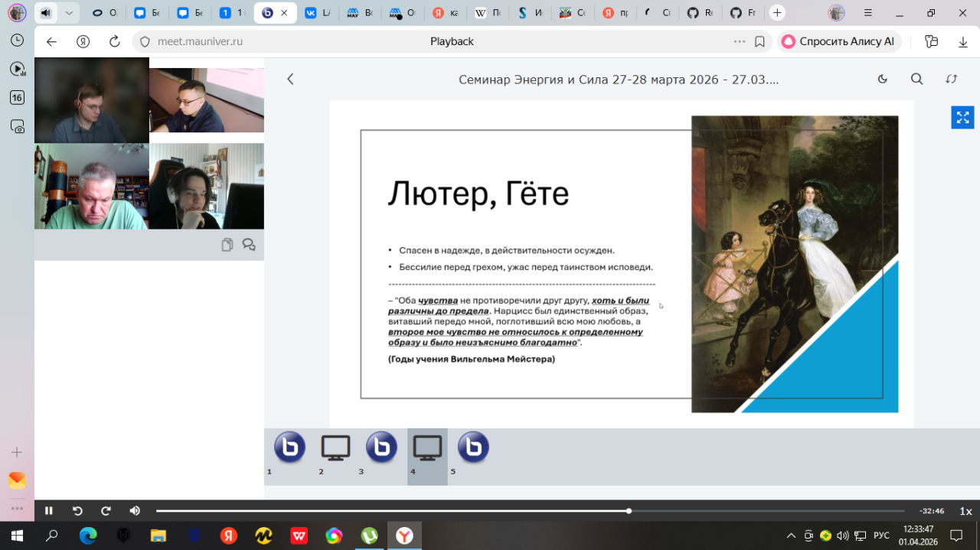
Task: Enter fullscreen for the presentation
Action: tap(962, 118)
